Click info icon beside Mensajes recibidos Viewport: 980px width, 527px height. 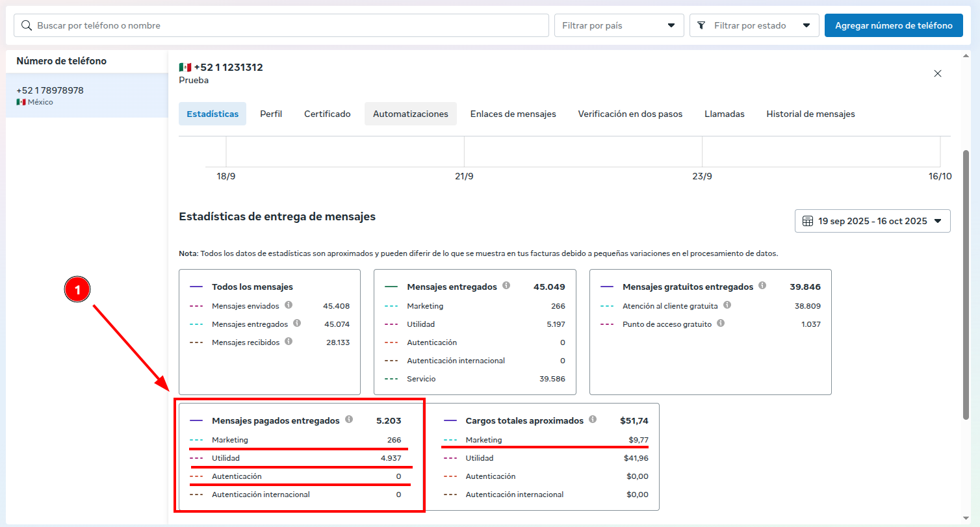289,341
